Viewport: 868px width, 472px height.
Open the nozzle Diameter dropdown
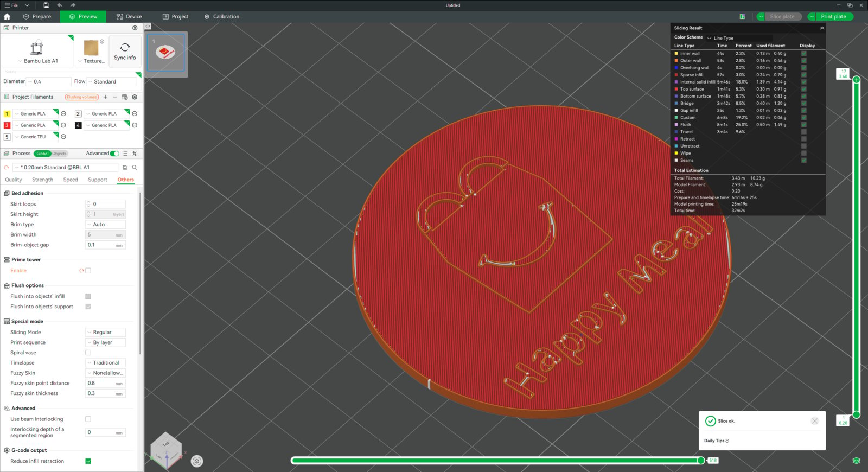click(49, 82)
